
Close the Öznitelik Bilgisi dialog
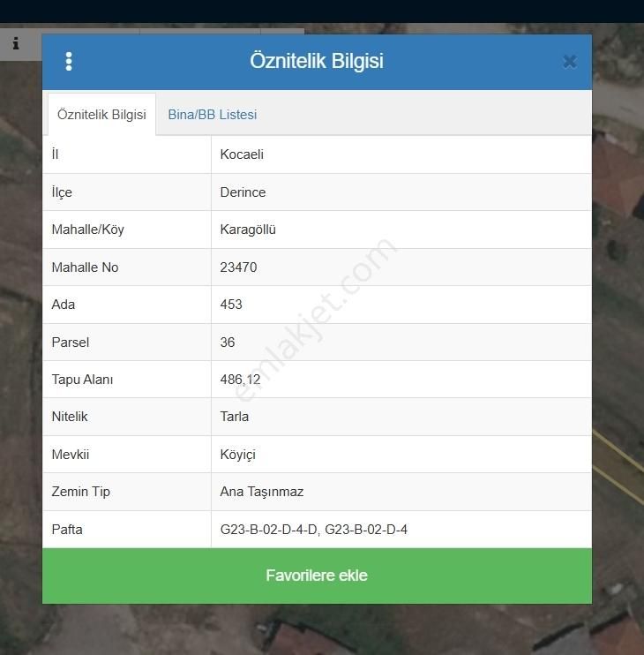(569, 62)
